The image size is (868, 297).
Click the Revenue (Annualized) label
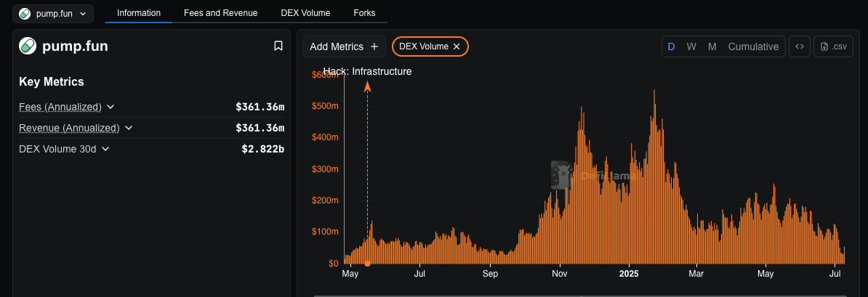coord(69,128)
